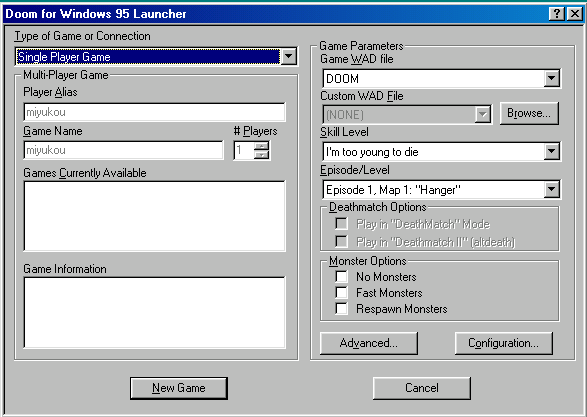Toggle the Fast Monsters checkbox

341,293
